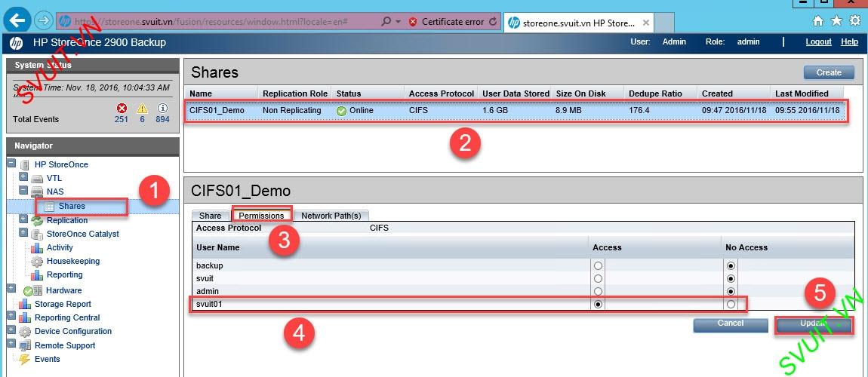The height and width of the screenshot is (377, 868).
Task: Click the HP StoreOnce server icon
Action: (24, 164)
